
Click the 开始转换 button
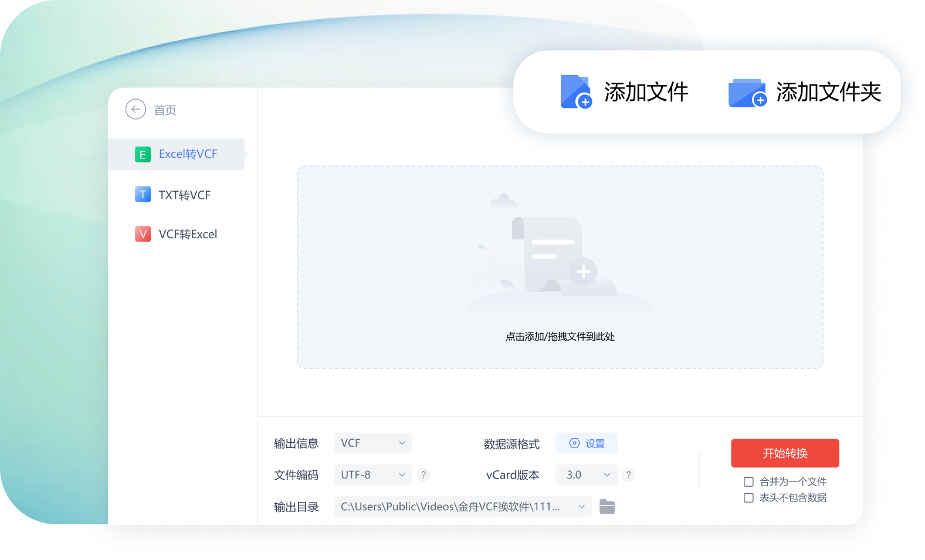click(x=785, y=453)
